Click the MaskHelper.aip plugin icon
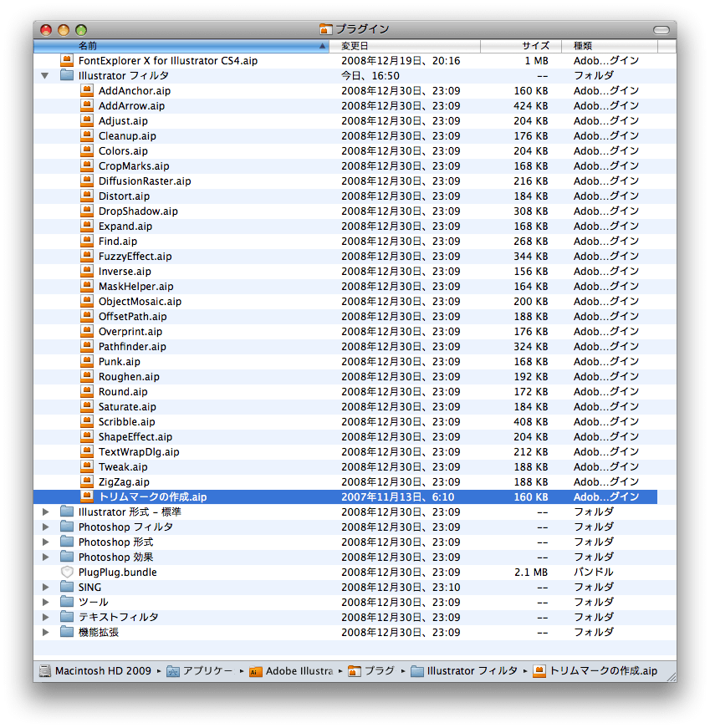710x728 pixels. (x=87, y=286)
